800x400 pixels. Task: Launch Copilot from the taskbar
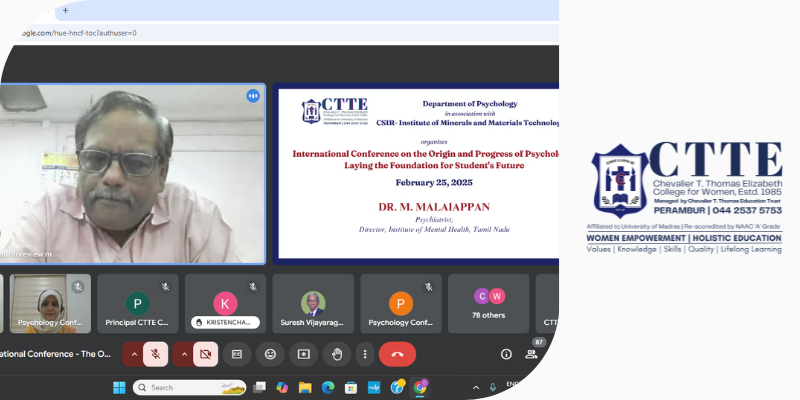pyautogui.click(x=282, y=388)
